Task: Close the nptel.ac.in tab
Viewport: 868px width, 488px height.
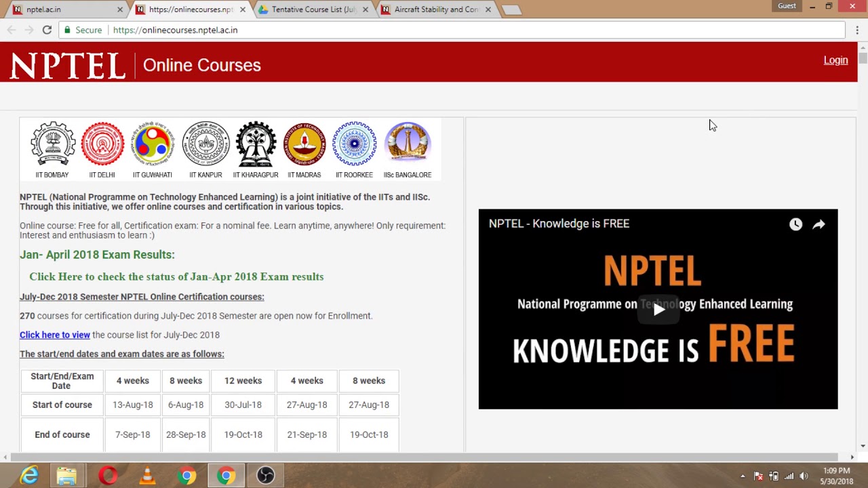Action: click(x=120, y=9)
